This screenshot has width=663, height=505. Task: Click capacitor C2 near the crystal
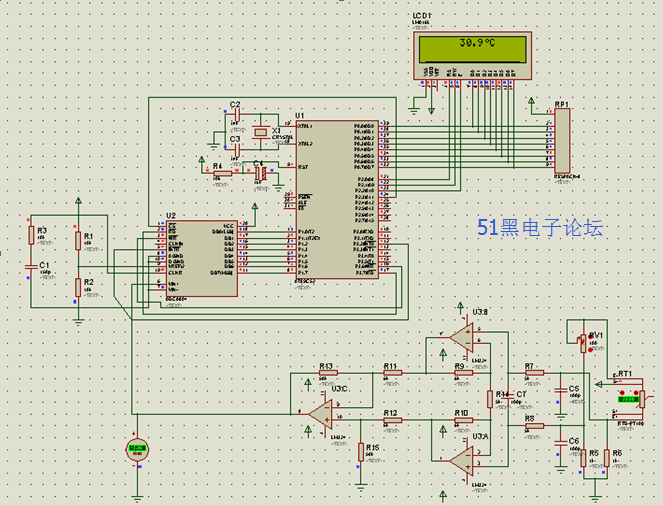click(236, 117)
